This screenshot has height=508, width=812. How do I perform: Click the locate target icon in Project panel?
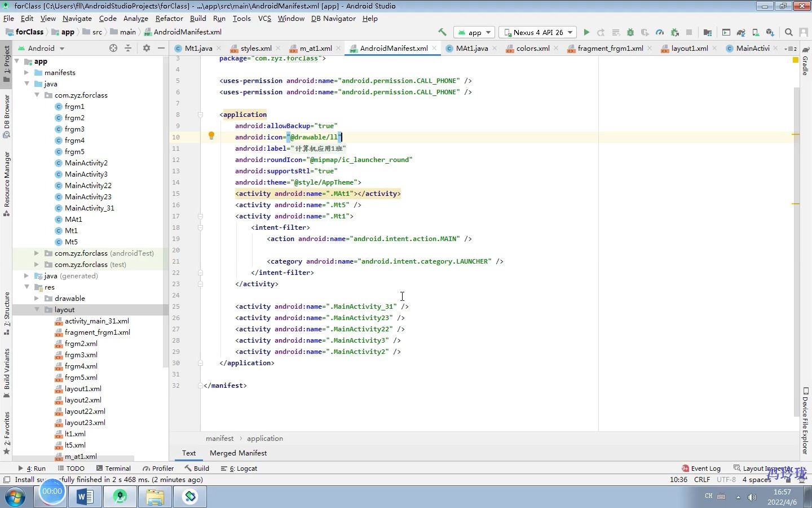(x=113, y=48)
